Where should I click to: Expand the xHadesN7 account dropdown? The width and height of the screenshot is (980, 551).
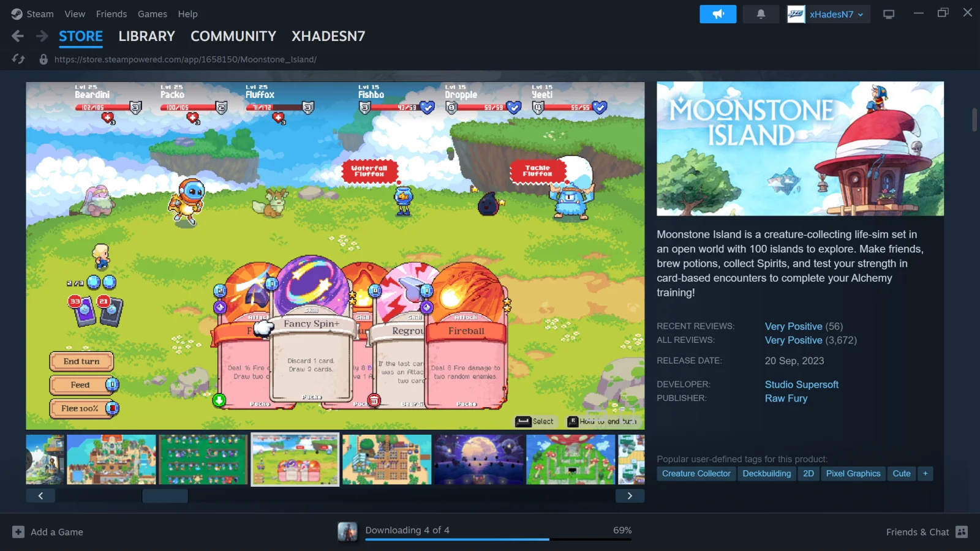[x=837, y=14]
